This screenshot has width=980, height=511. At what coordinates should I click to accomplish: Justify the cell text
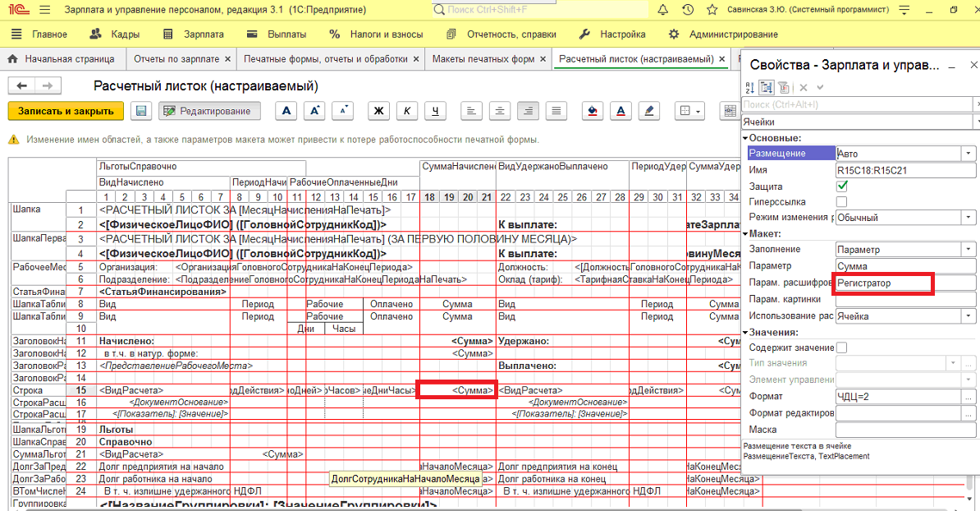[x=556, y=112]
